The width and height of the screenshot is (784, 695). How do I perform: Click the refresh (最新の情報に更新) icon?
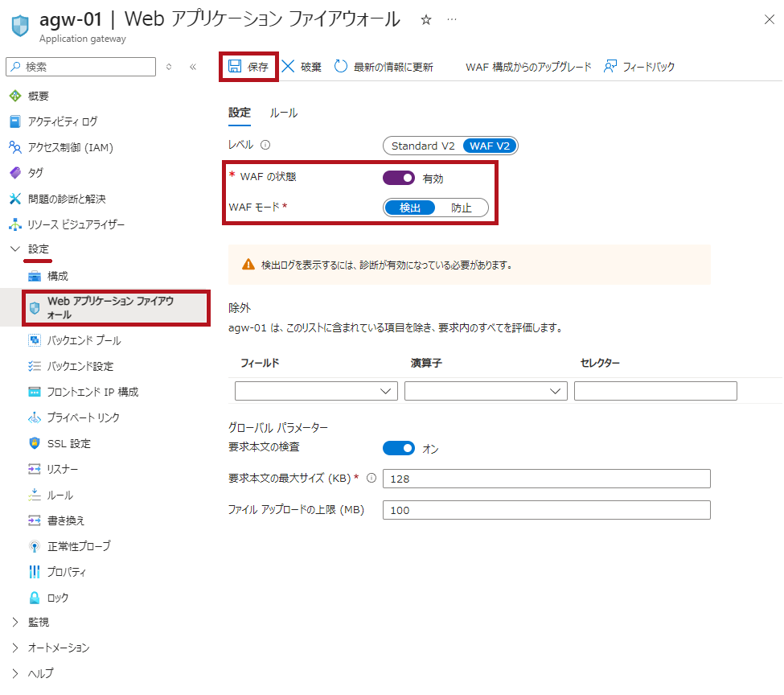[x=341, y=67]
